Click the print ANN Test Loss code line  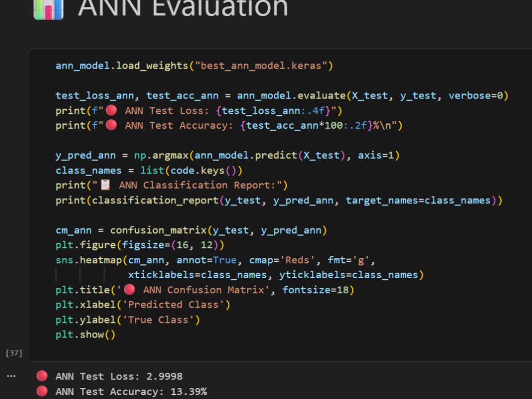199,111
